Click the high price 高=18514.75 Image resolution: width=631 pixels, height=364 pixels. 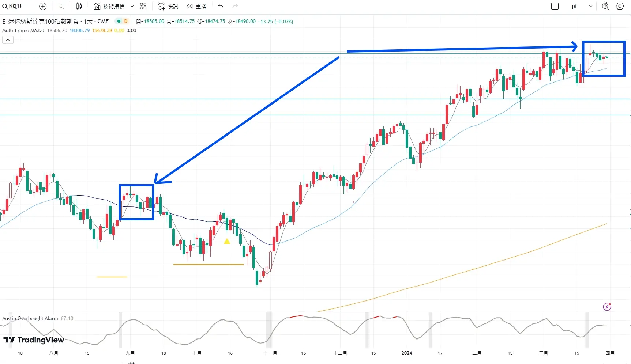tap(181, 21)
